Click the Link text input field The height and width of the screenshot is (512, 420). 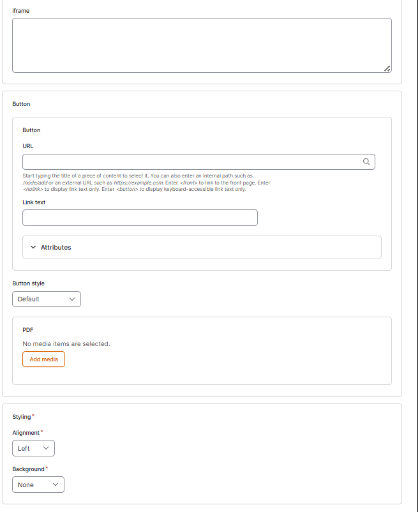[140, 218]
